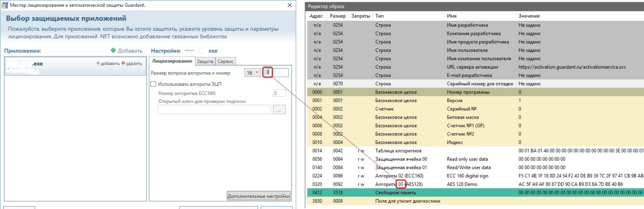This screenshot has height=209, width=644.
Task: Click the green plus Добавить icon
Action: [113, 51]
